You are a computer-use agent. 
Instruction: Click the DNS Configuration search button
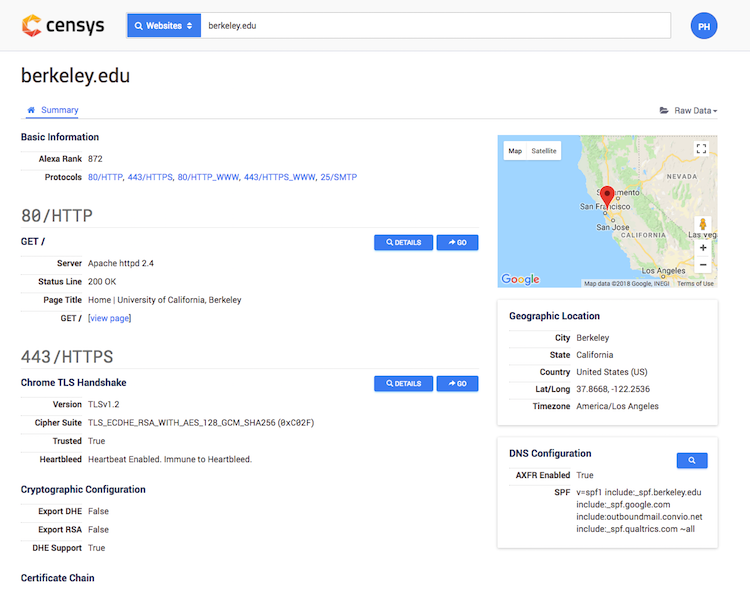pos(692,460)
